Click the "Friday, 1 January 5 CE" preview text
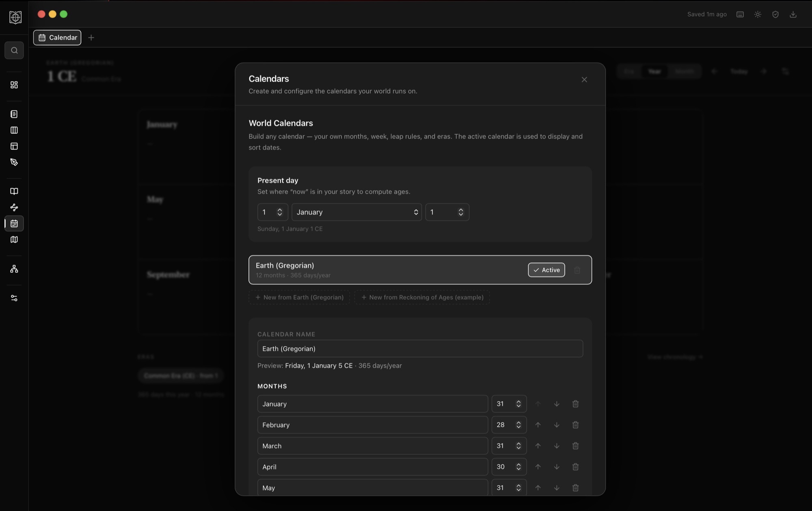 [319, 366]
